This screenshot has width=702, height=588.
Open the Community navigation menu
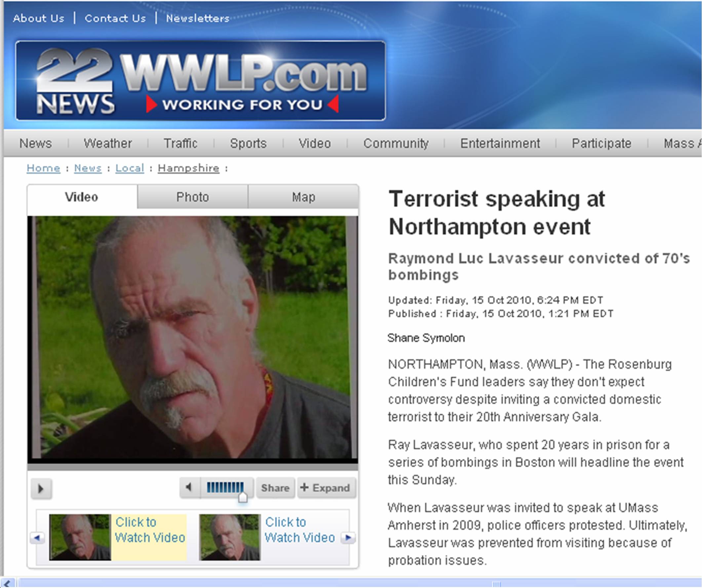point(396,143)
